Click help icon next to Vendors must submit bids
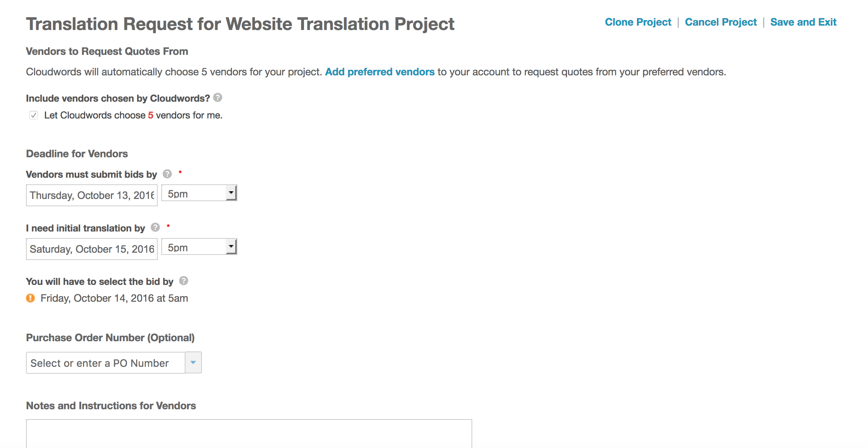868x448 pixels. pyautogui.click(x=167, y=174)
